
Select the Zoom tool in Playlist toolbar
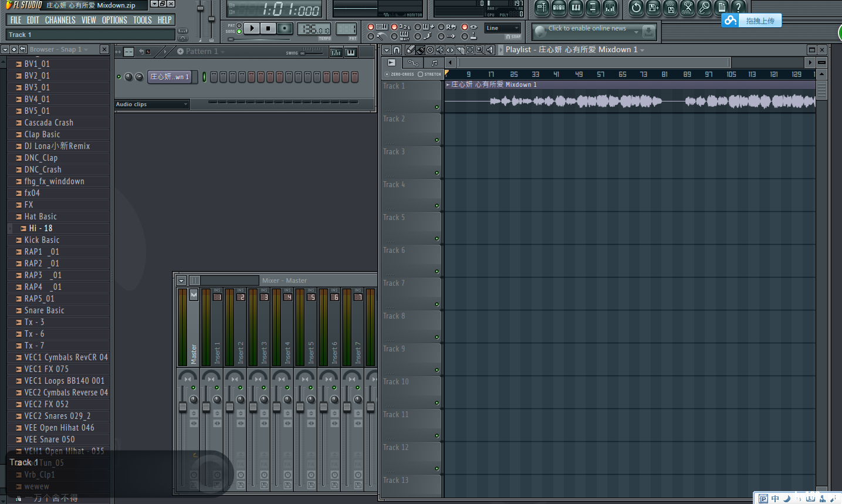pyautogui.click(x=480, y=50)
